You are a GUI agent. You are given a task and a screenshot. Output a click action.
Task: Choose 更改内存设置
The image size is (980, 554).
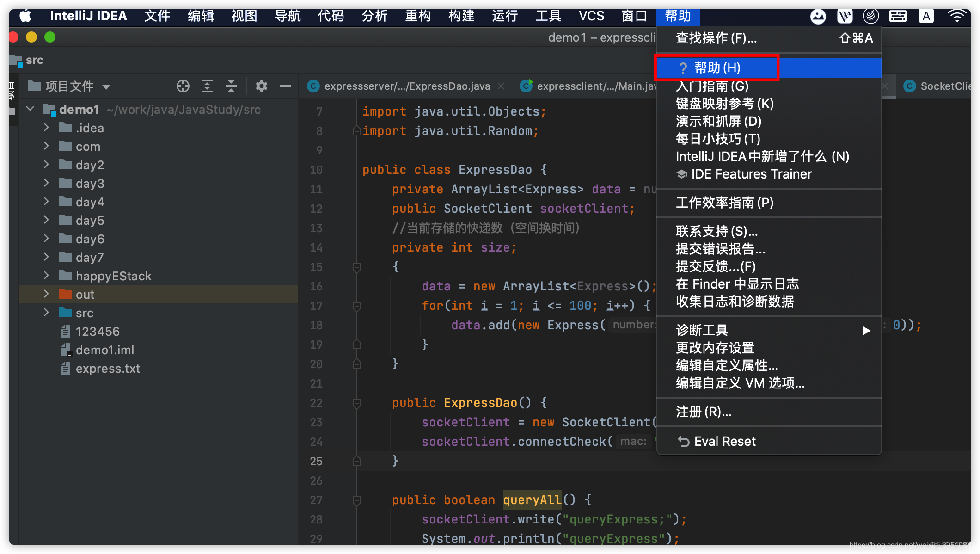coord(769,348)
